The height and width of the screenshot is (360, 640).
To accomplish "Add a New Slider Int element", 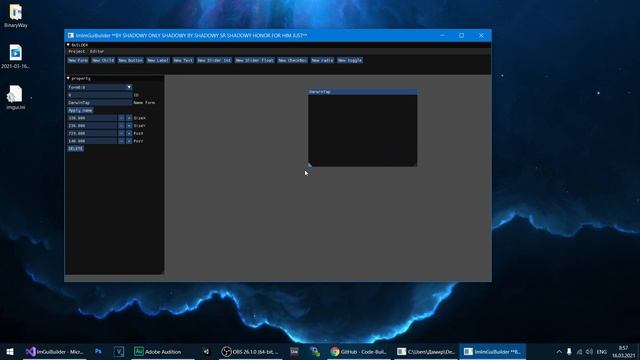I will 214,60.
